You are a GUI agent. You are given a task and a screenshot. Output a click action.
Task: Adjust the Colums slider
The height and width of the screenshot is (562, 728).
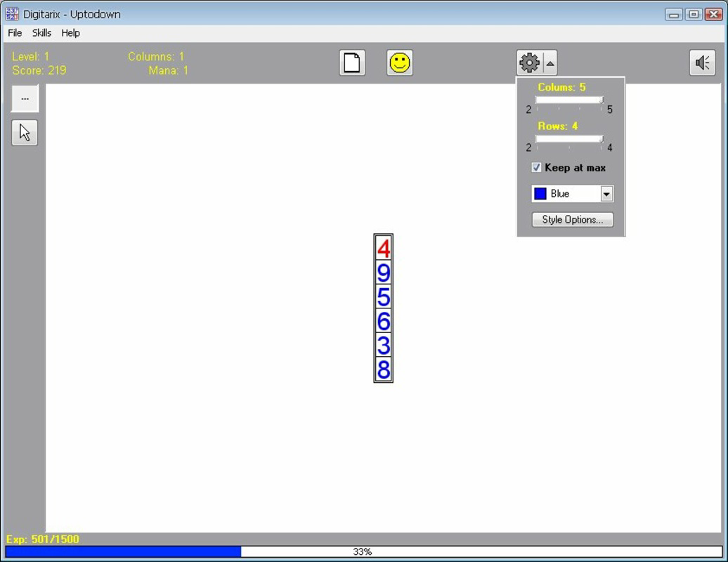(568, 100)
